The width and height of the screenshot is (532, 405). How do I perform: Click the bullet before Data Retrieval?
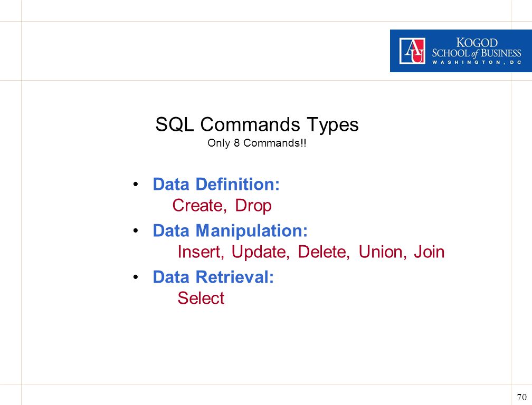click(136, 277)
